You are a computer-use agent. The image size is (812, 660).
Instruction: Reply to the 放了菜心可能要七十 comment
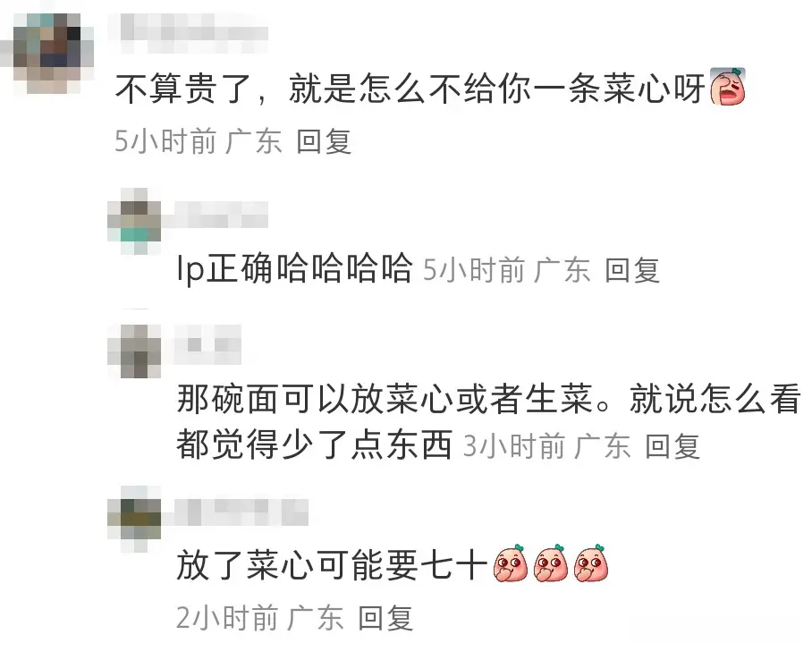pos(385,617)
